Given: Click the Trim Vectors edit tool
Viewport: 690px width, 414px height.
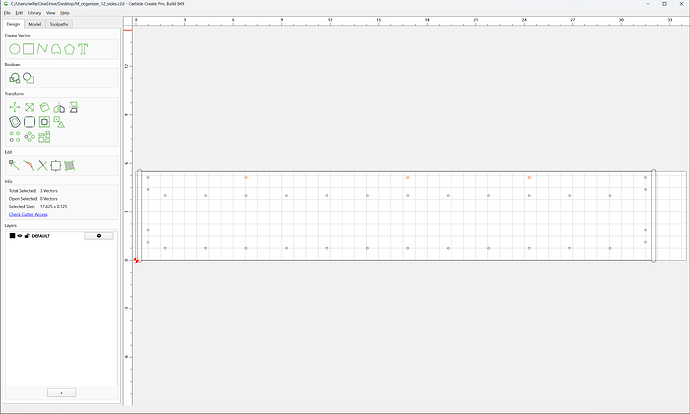Looking at the screenshot, I should 29,165.
